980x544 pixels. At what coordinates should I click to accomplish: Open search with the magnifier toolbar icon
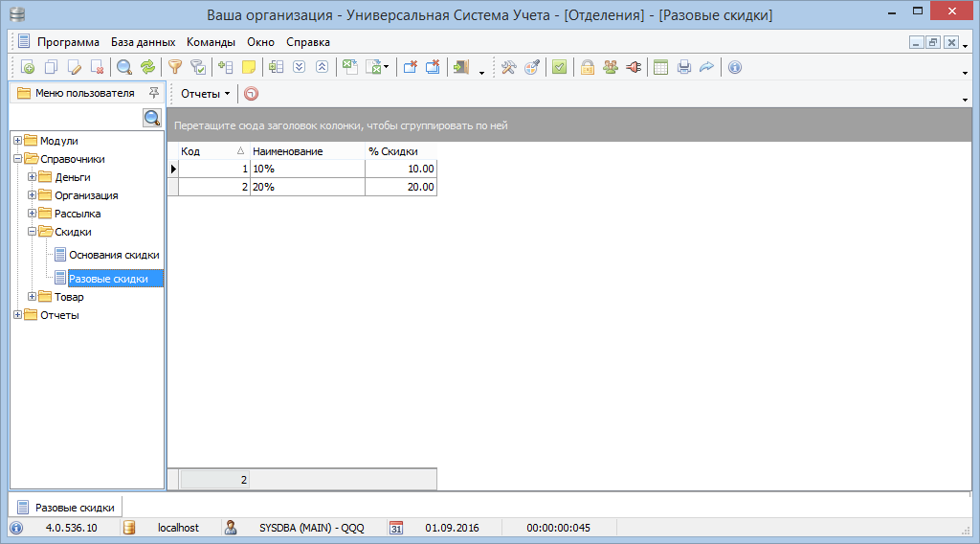[x=124, y=67]
